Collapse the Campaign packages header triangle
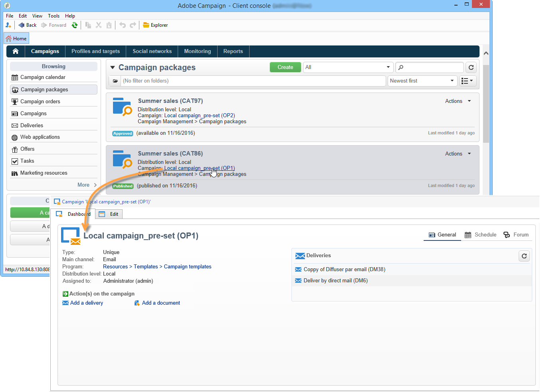 pos(113,68)
